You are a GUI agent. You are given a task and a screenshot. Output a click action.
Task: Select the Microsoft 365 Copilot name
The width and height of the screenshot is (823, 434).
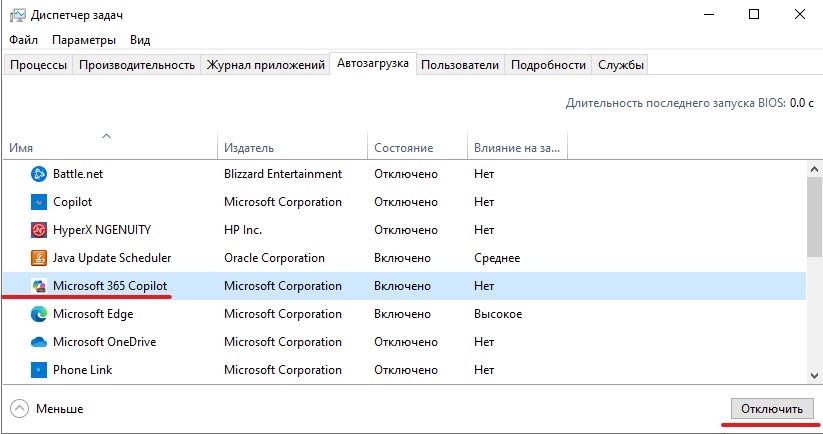[110, 286]
